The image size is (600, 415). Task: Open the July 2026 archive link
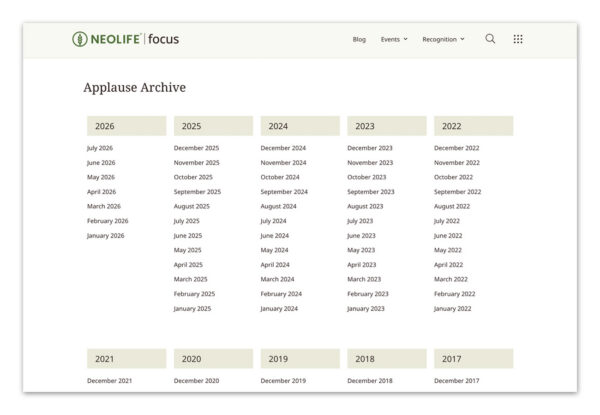[100, 148]
